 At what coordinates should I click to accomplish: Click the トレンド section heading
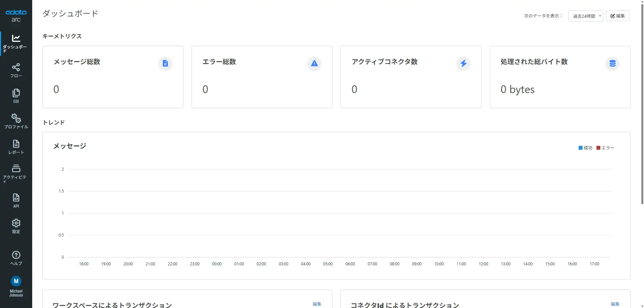point(54,123)
